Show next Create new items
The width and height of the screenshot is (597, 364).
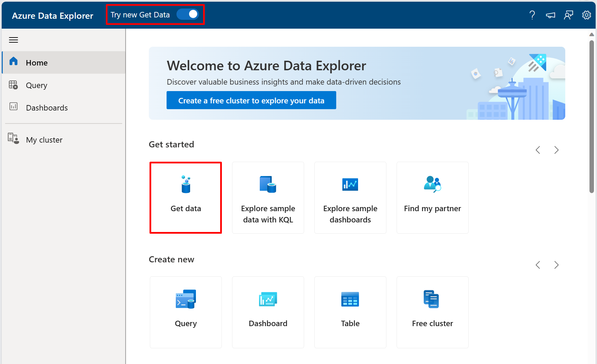pos(556,265)
